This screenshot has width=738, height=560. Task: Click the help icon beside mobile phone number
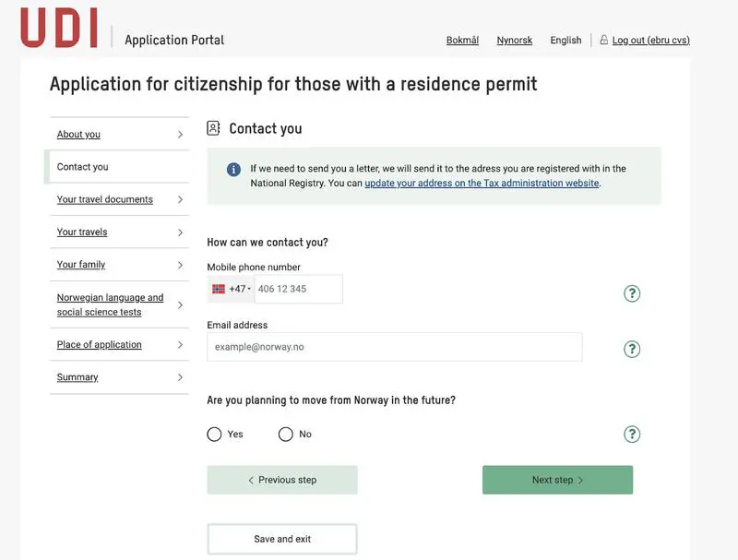click(x=631, y=293)
